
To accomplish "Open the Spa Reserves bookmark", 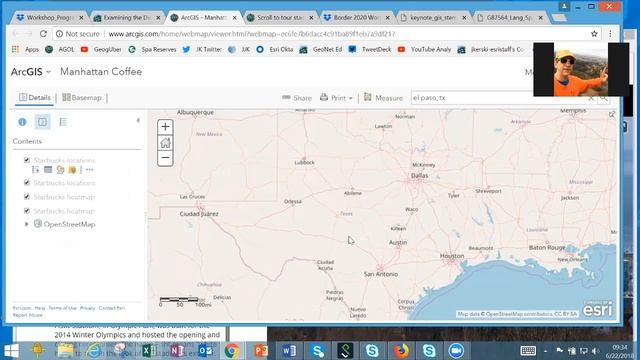I will point(152,49).
